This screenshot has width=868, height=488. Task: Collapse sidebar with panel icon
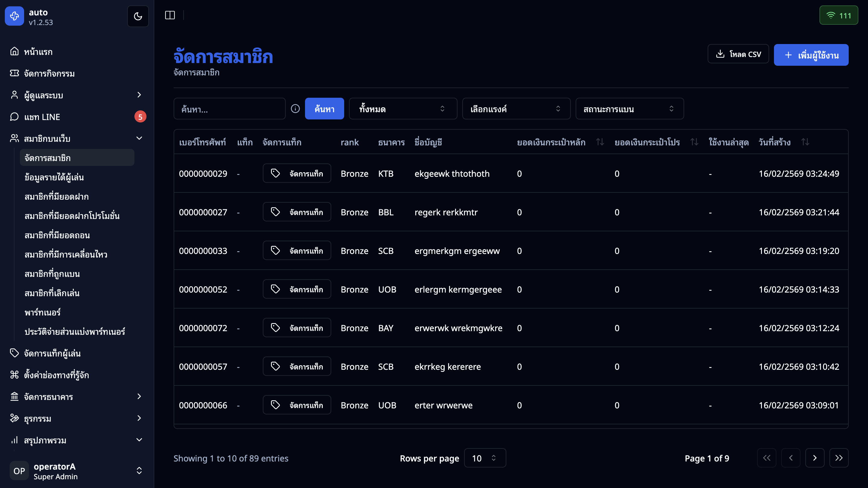tap(170, 15)
